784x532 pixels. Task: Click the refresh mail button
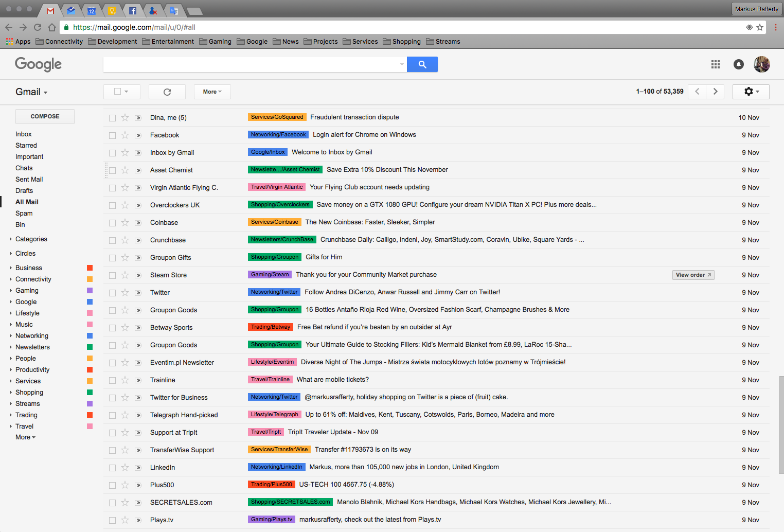(x=167, y=92)
